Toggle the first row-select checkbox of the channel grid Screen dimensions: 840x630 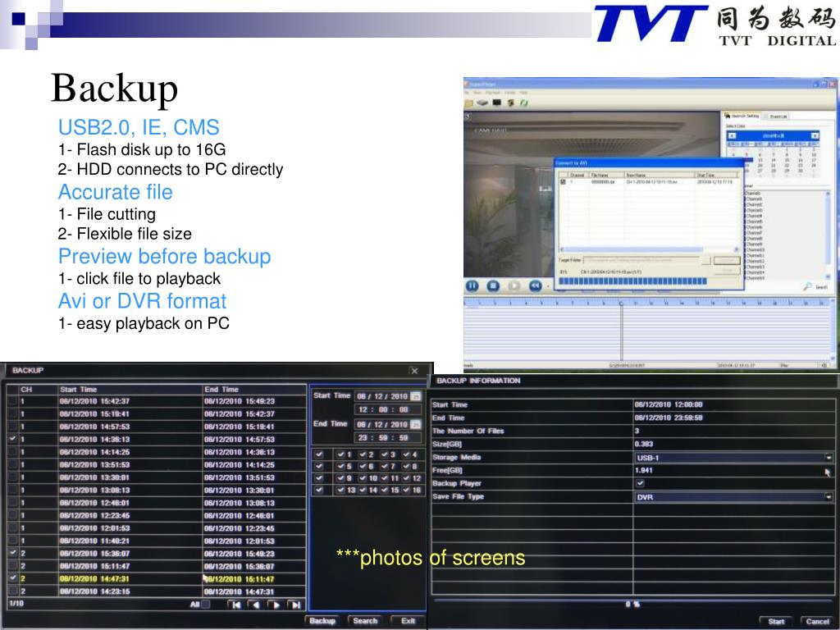pos(319,454)
